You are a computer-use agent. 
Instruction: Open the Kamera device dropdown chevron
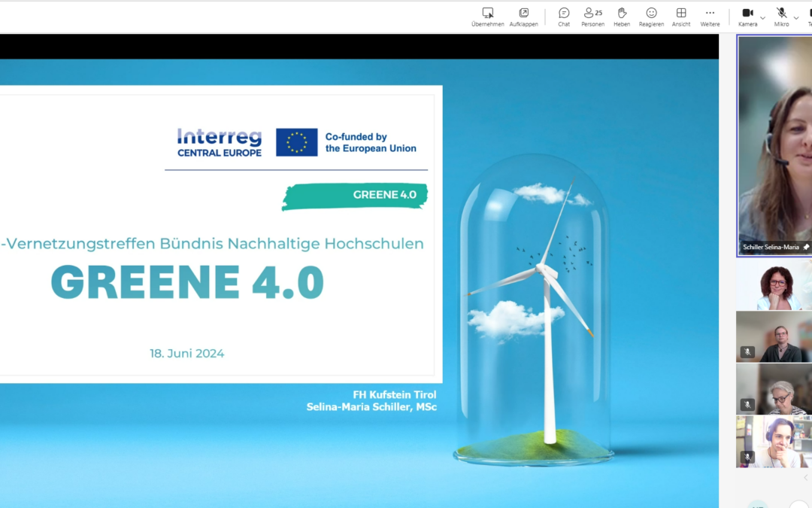coord(761,17)
